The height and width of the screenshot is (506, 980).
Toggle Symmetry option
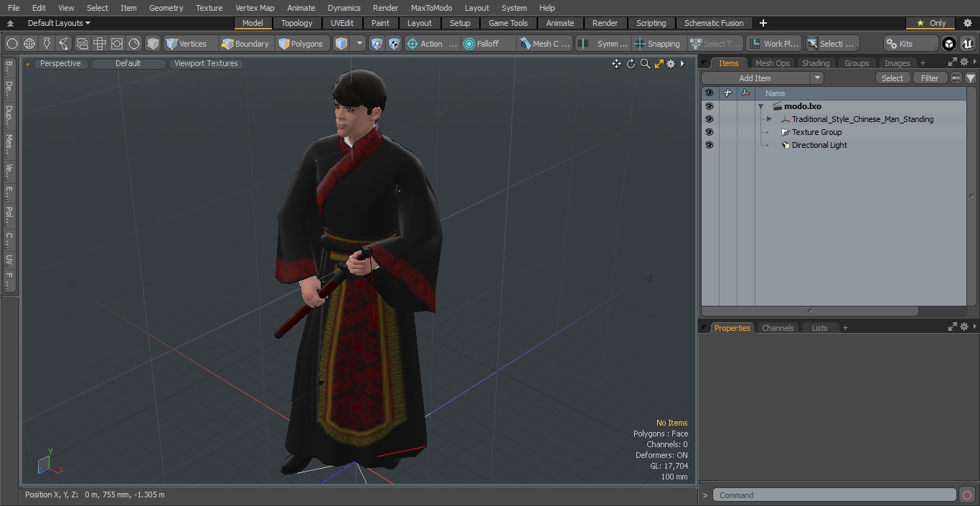(x=603, y=44)
